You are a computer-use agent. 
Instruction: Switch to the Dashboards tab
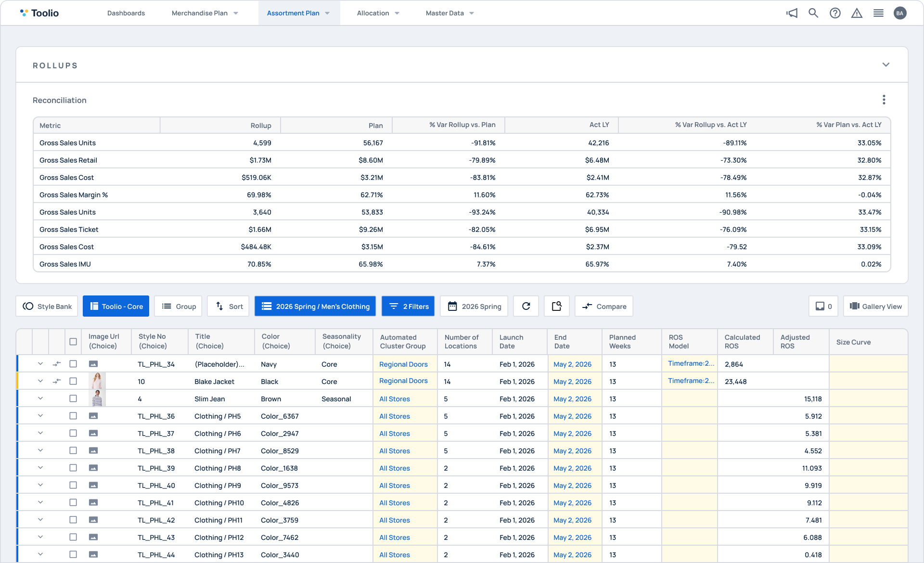126,13
